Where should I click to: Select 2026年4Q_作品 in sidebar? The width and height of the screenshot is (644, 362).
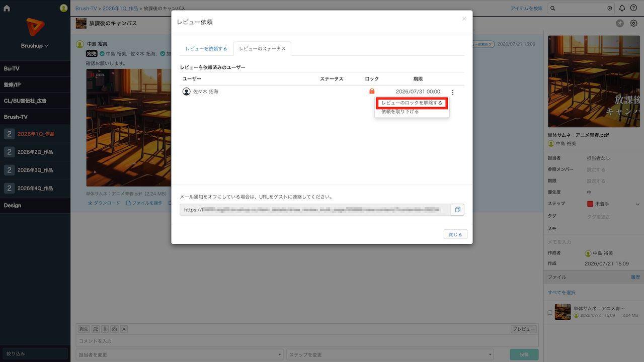point(35,188)
